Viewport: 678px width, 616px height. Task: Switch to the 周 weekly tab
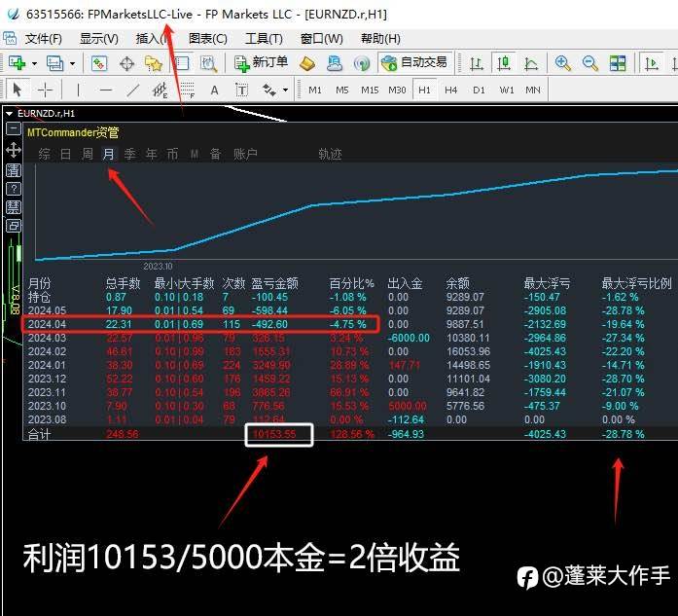point(88,154)
